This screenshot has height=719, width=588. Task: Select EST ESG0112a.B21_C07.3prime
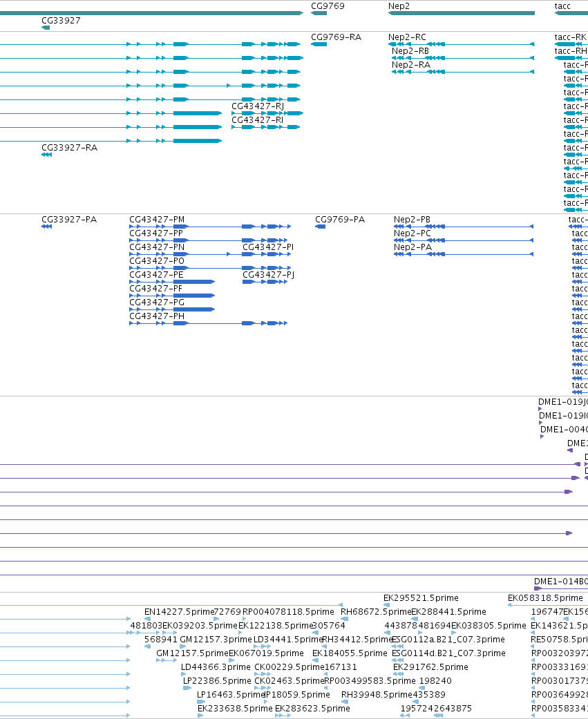(448, 639)
